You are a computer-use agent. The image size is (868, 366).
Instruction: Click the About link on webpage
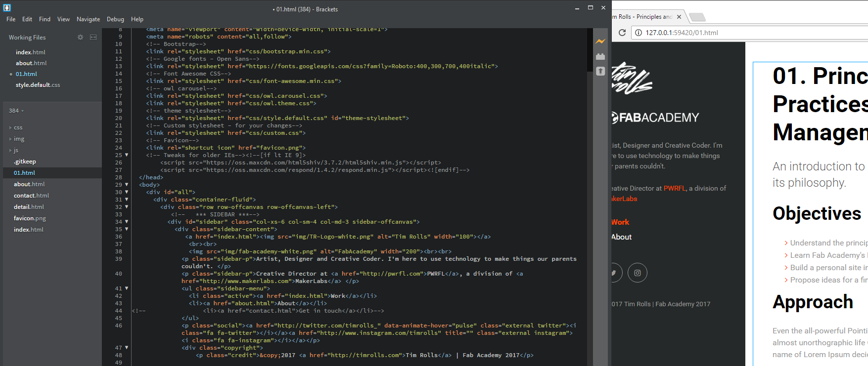(x=622, y=237)
